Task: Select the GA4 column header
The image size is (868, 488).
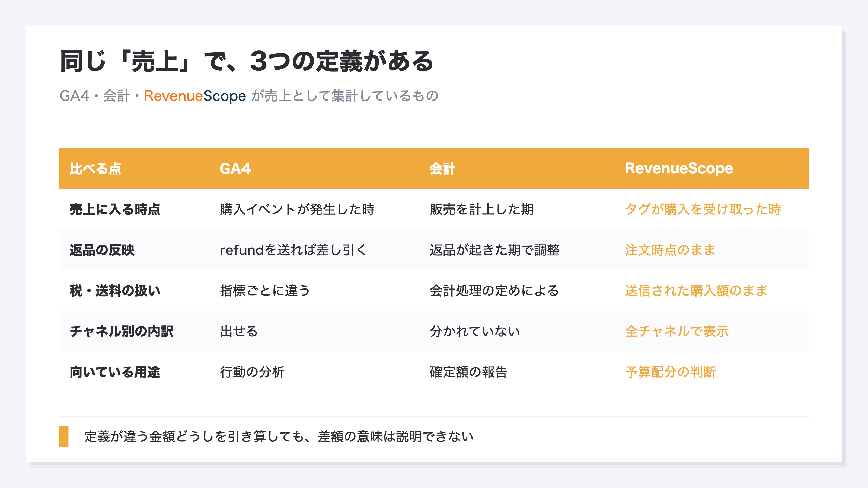Action: 235,168
